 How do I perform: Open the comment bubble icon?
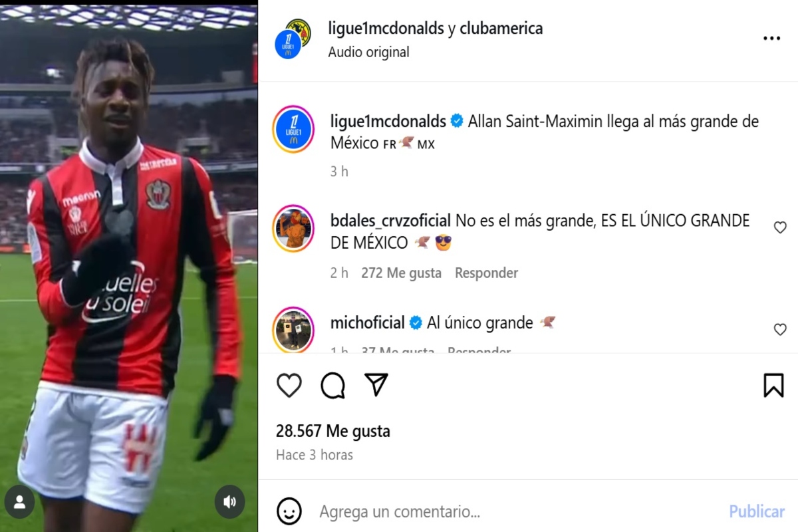tap(333, 386)
